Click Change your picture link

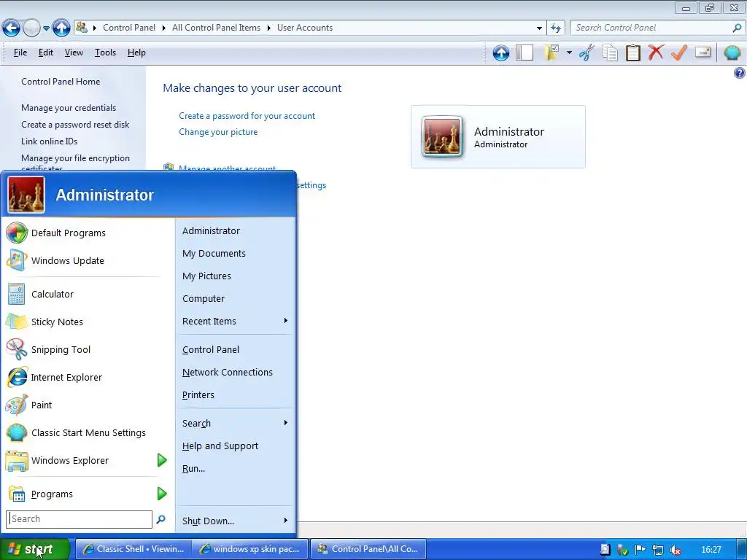218,132
